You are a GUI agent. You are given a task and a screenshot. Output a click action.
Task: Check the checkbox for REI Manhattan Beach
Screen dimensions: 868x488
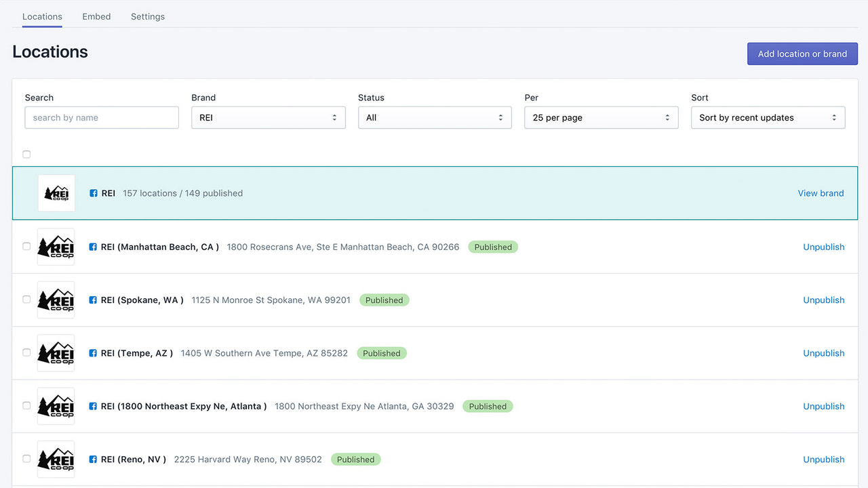(26, 247)
